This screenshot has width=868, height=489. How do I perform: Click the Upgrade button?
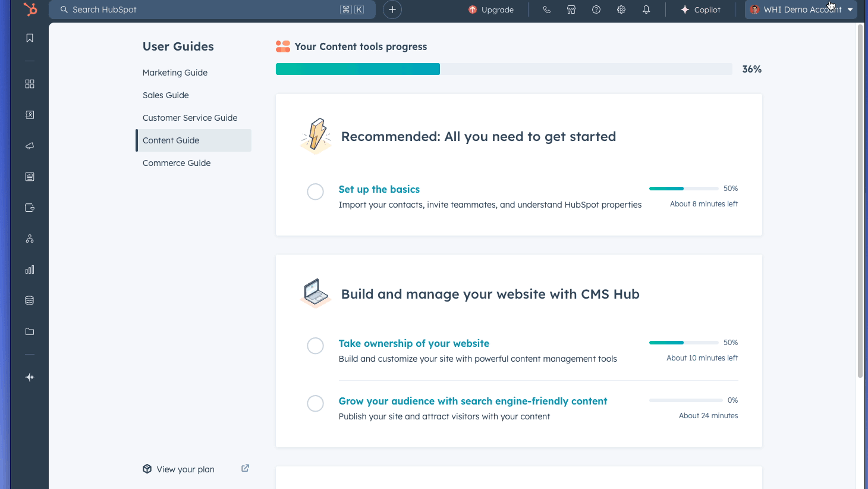[x=491, y=10]
